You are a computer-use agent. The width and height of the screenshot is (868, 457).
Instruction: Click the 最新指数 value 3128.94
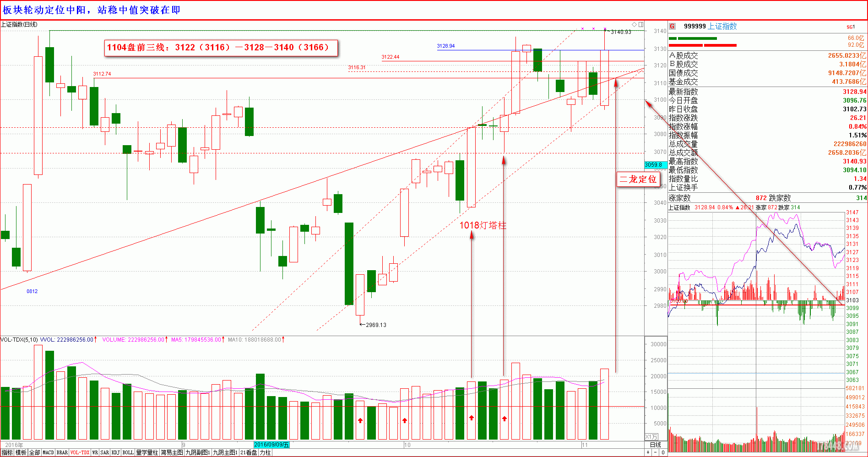pyautogui.click(x=855, y=92)
